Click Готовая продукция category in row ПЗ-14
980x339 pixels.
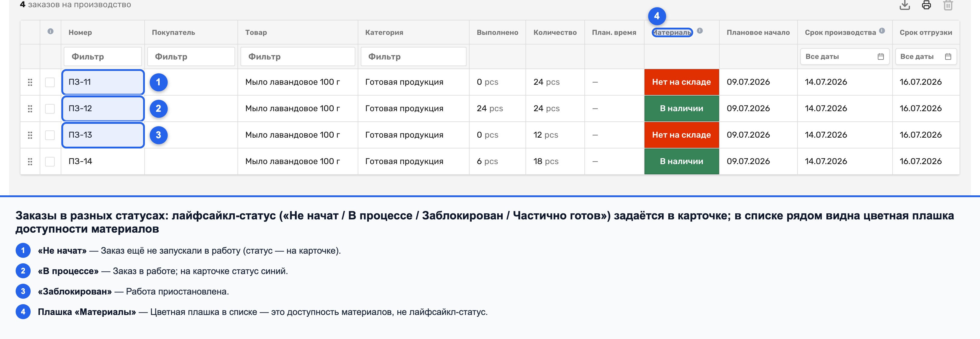click(404, 161)
